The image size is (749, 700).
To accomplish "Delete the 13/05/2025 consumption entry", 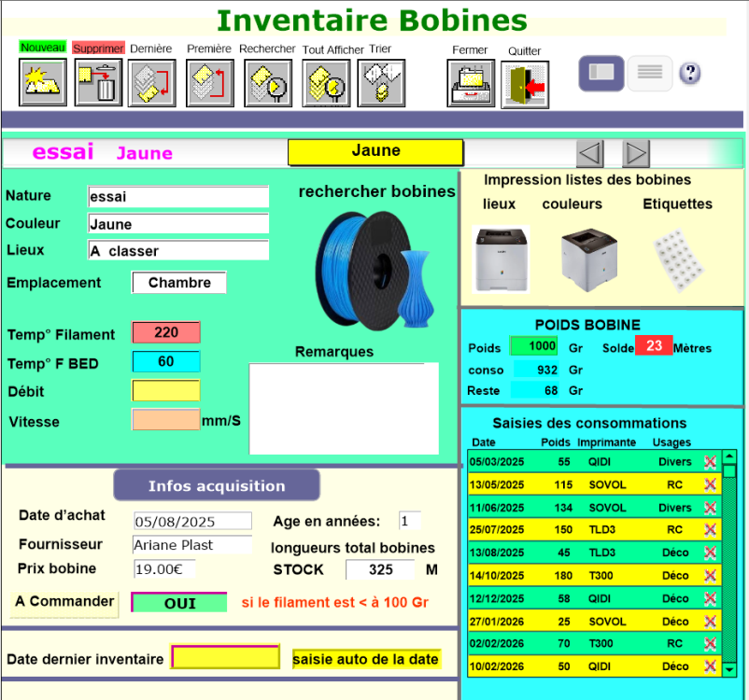I will (x=711, y=484).
